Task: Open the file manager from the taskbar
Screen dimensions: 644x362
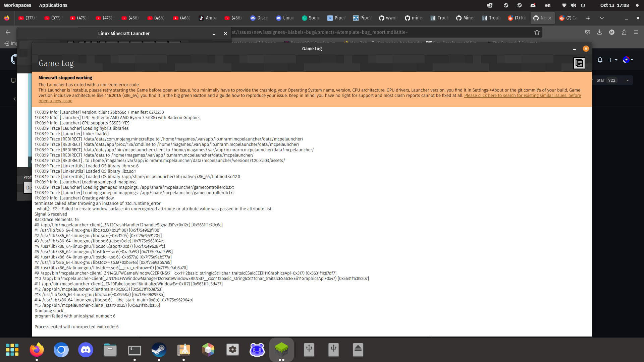Action: pyautogui.click(x=110, y=350)
